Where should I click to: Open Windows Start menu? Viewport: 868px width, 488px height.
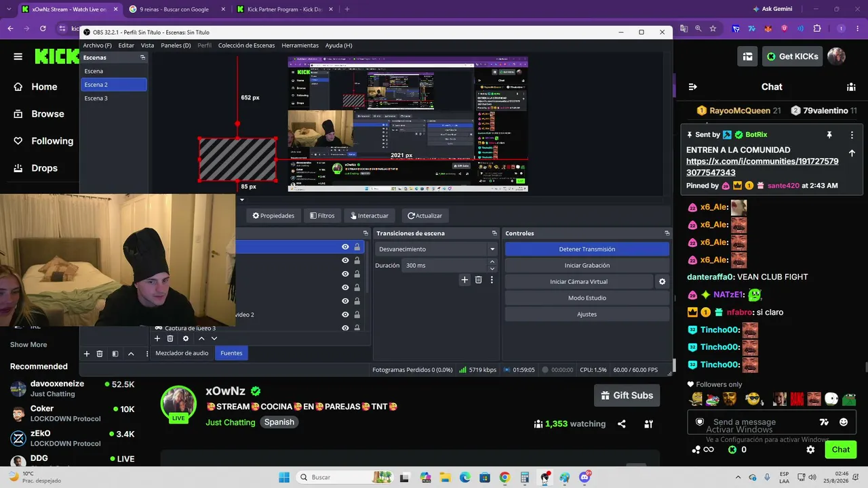tap(284, 477)
